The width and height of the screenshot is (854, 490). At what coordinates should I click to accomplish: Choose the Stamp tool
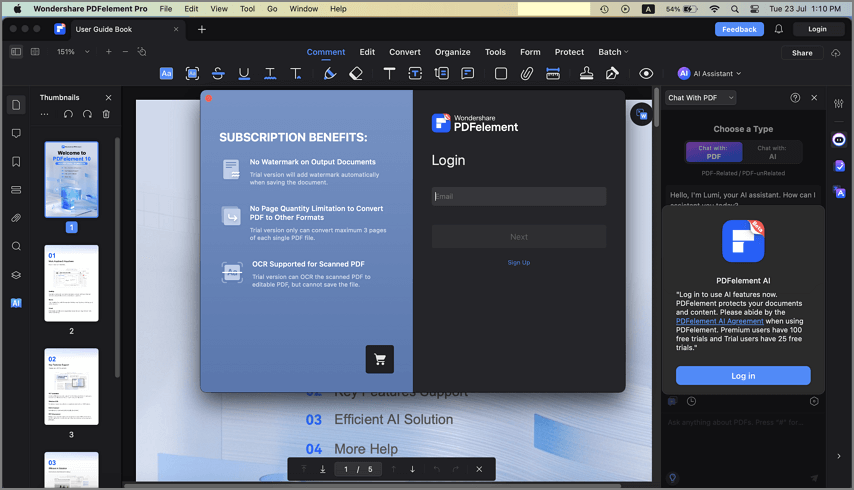[586, 74]
